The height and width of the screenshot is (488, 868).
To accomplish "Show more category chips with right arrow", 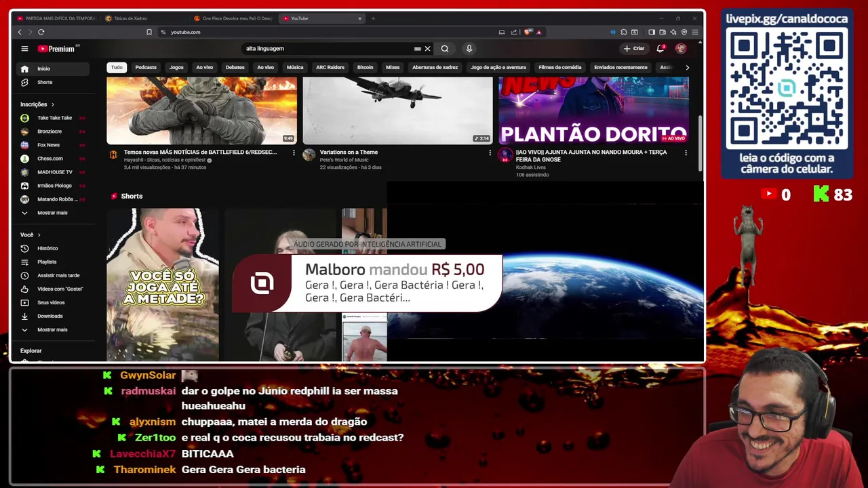I will [687, 67].
